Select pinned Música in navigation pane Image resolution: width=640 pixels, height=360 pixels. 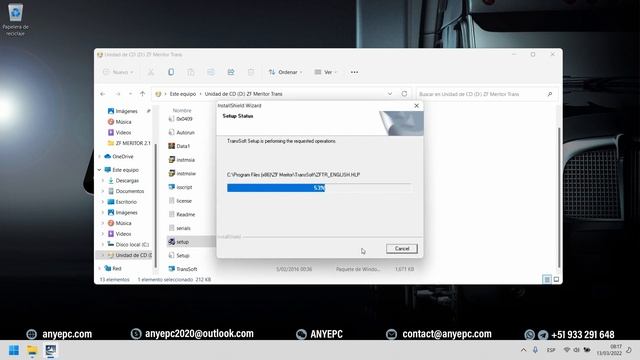123,122
